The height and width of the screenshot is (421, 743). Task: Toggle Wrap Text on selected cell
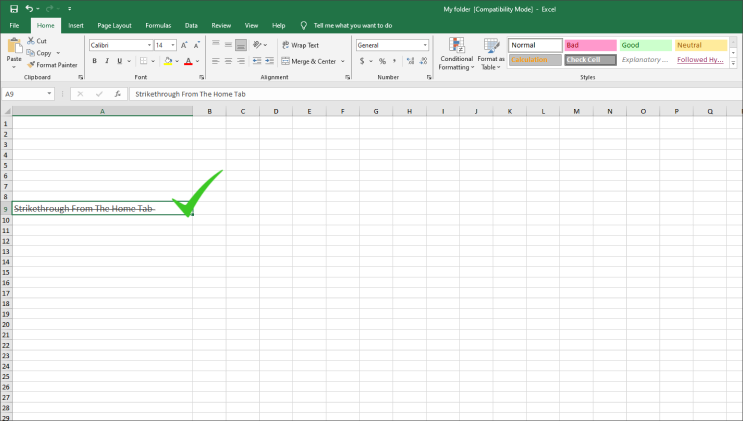coord(300,45)
